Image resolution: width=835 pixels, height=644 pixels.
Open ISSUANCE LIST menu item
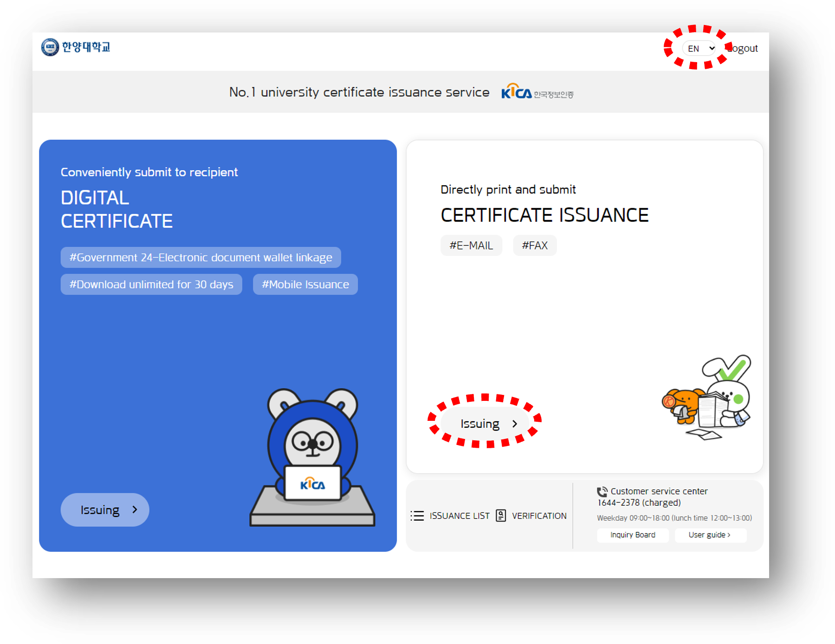(459, 516)
